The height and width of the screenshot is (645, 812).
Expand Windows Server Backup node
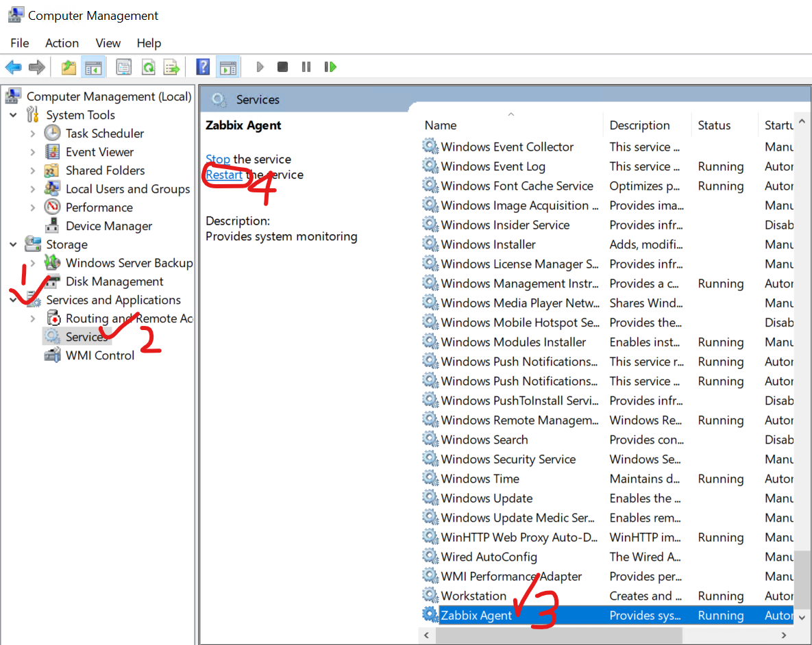[33, 263]
